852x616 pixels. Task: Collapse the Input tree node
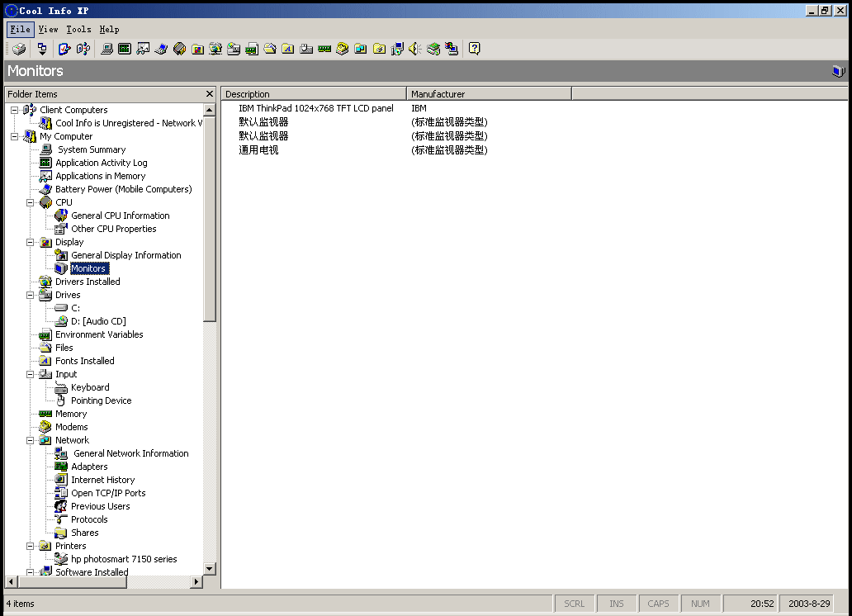tap(31, 374)
